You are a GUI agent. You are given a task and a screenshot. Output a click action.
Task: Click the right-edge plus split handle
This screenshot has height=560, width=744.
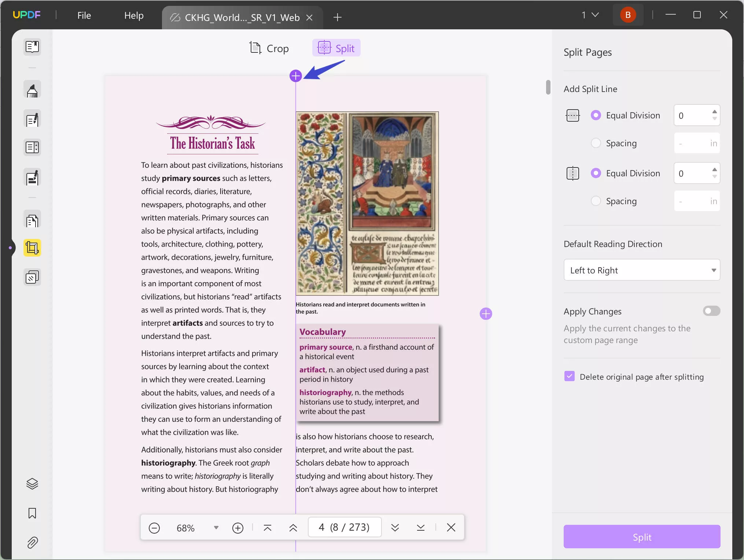486,314
